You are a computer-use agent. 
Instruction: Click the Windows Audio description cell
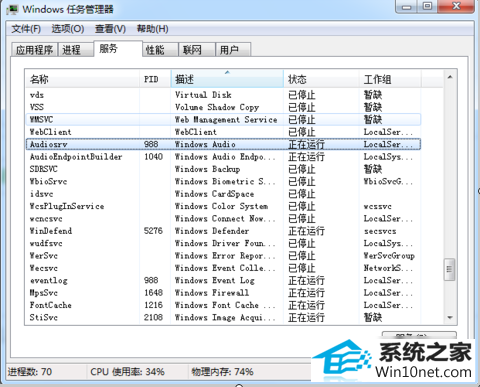[205, 144]
